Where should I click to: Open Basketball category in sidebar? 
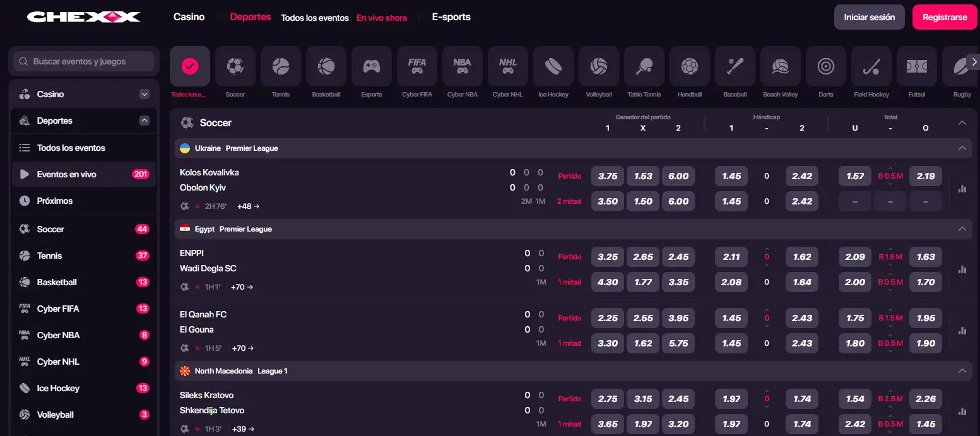(84, 282)
